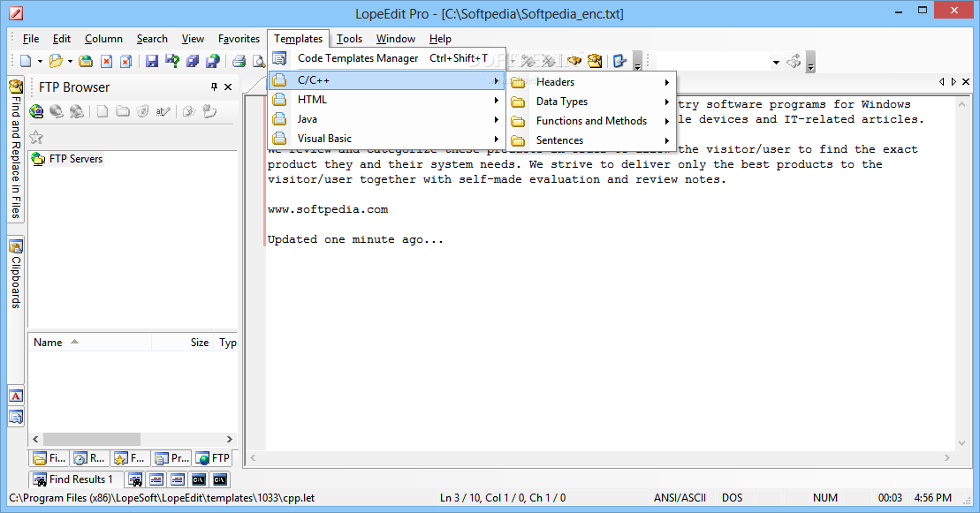Viewport: 980px width, 513px height.
Task: Click the red letter A side panel icon
Action: coord(16,396)
